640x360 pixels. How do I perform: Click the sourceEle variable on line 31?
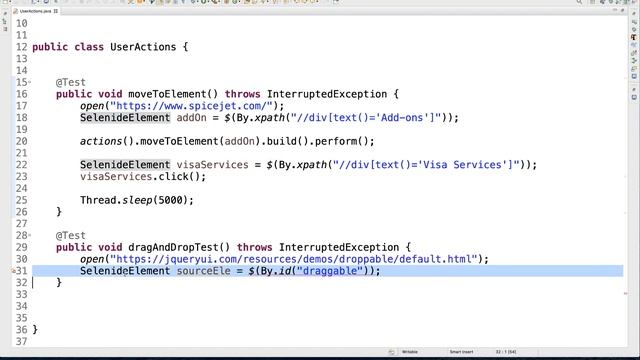204,271
